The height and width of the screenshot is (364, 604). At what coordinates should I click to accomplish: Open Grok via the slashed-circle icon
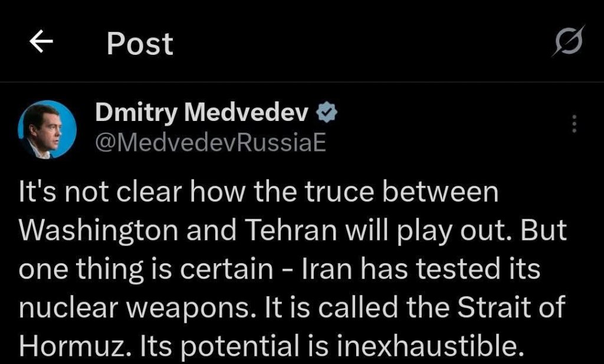(x=569, y=41)
